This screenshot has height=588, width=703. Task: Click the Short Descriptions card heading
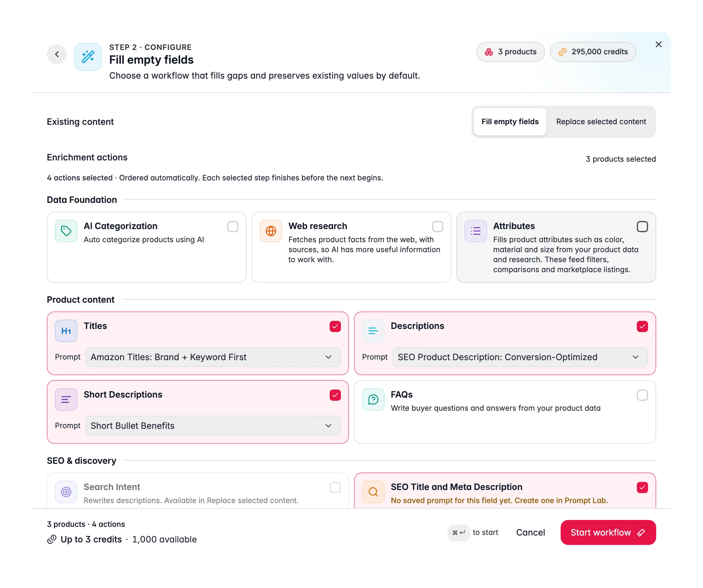[x=123, y=395]
